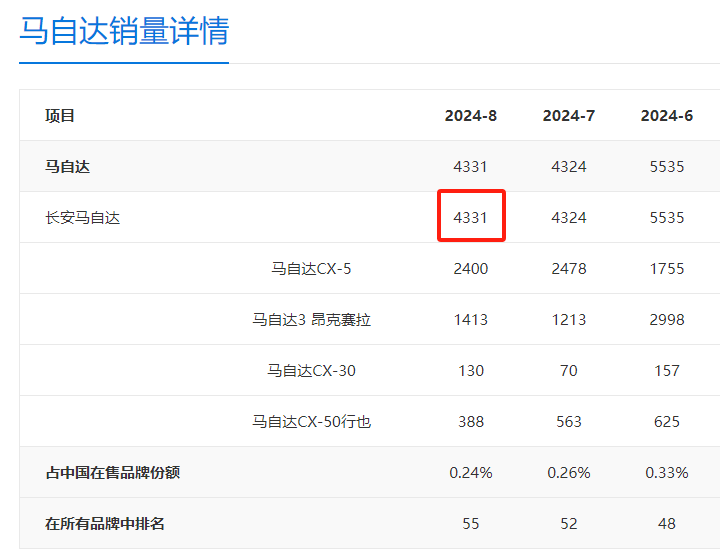Click CX-50行也 sales value 388
Image resolution: width=720 pixels, height=557 pixels.
click(x=471, y=422)
